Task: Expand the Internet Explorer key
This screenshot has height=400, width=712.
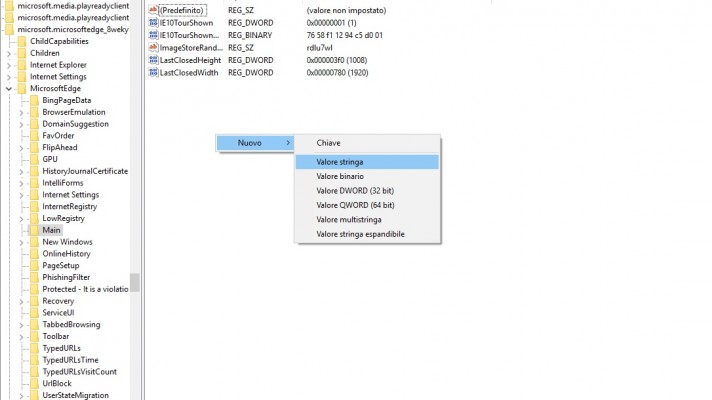Action: coord(9,65)
